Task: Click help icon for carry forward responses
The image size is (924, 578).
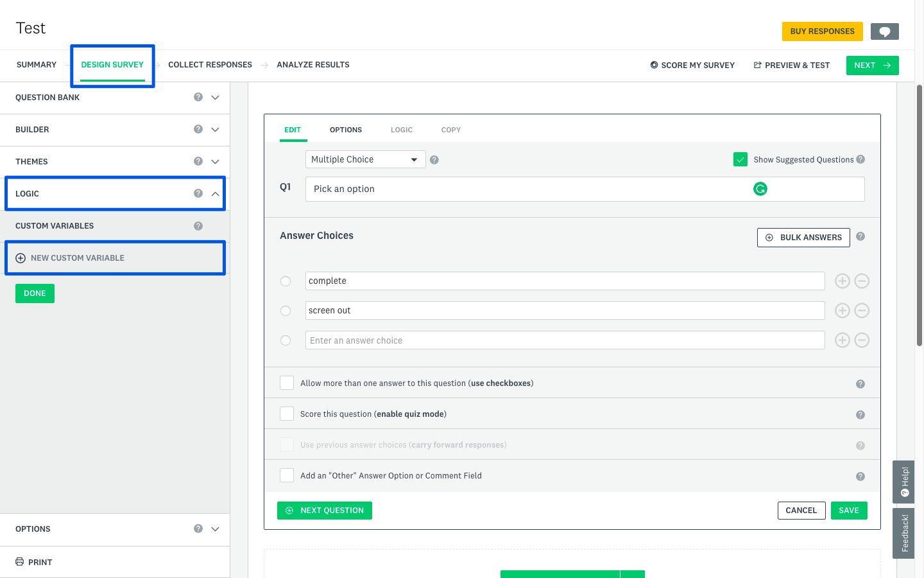Action: pos(860,446)
